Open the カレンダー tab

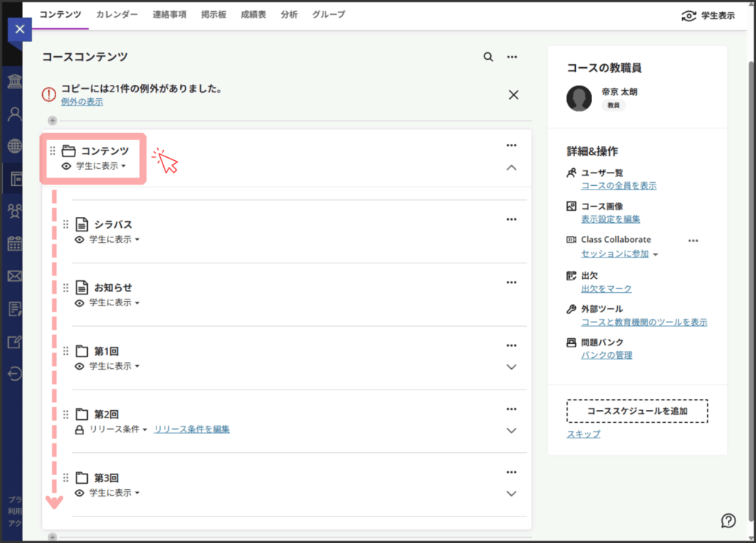click(117, 15)
